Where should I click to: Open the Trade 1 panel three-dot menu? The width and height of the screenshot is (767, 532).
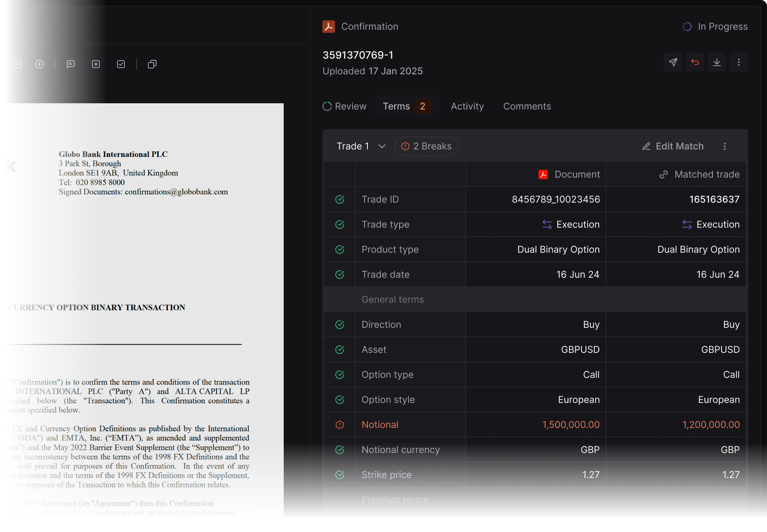pyautogui.click(x=725, y=146)
